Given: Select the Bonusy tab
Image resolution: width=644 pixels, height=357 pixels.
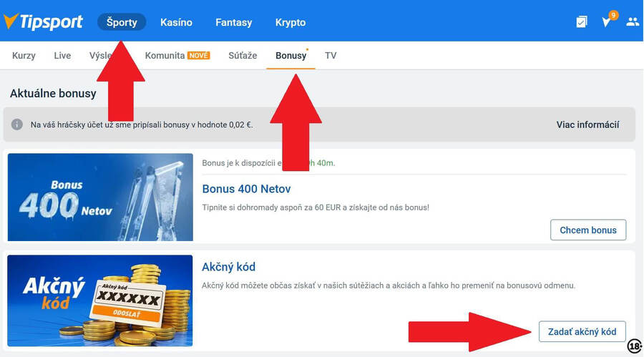Looking at the screenshot, I should coord(291,56).
